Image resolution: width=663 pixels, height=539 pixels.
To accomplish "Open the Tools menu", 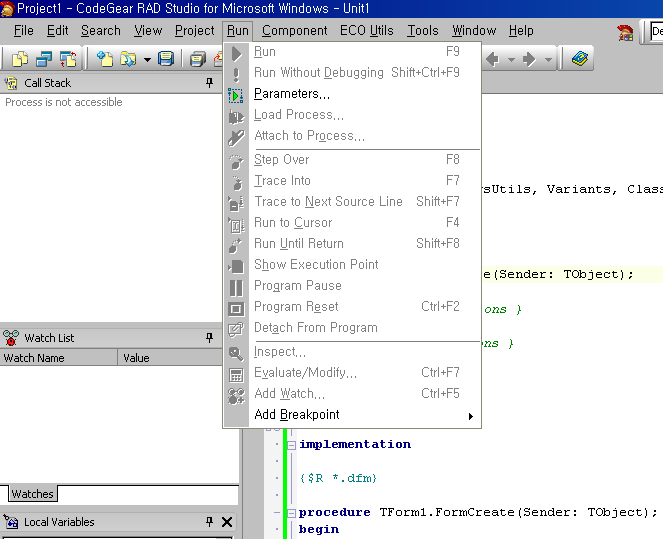I will (x=422, y=31).
